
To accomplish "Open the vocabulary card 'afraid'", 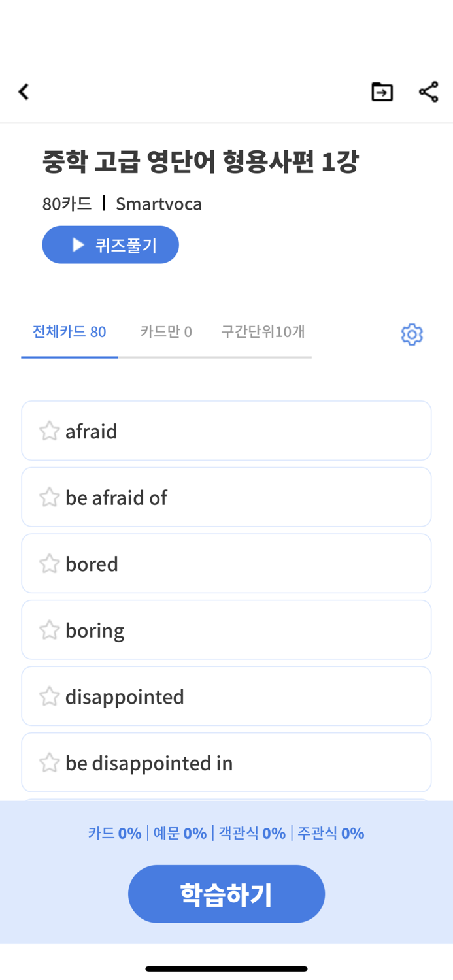I will point(226,431).
